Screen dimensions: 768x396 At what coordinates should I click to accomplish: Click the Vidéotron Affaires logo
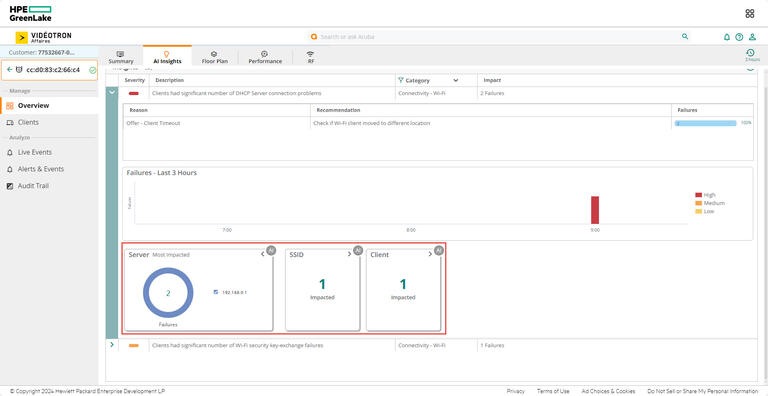pos(44,37)
